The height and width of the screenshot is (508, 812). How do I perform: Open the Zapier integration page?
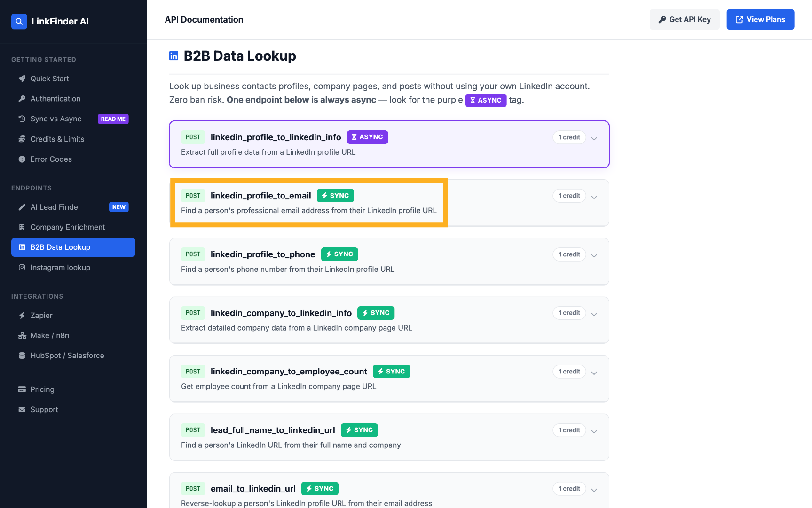pos(73,316)
